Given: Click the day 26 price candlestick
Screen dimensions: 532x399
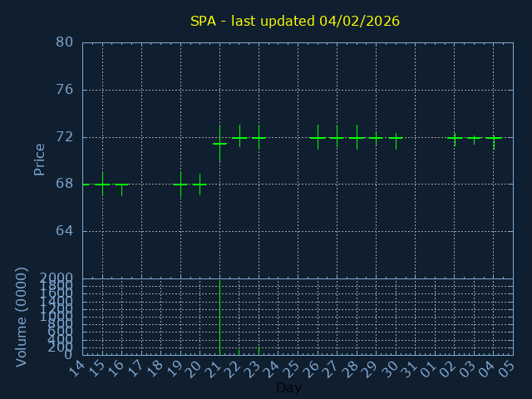Looking at the screenshot, I should (318, 137).
